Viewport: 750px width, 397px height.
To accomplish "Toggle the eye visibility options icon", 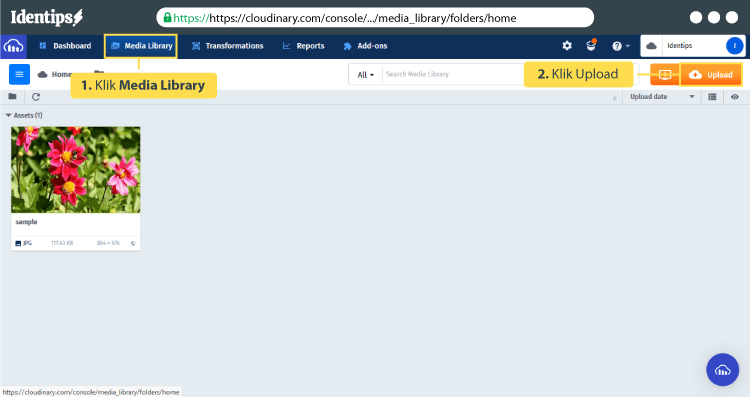I will tap(735, 97).
